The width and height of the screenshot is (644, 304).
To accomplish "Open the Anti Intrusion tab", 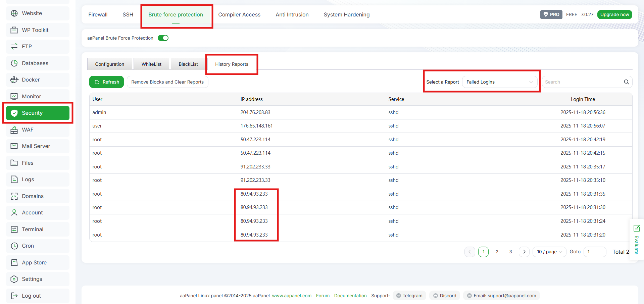I will (292, 14).
